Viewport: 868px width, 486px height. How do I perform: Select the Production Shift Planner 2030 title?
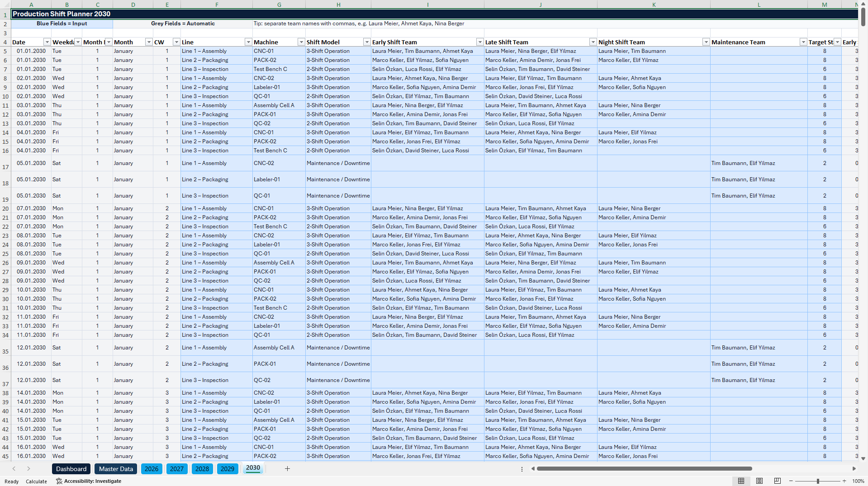click(x=62, y=14)
